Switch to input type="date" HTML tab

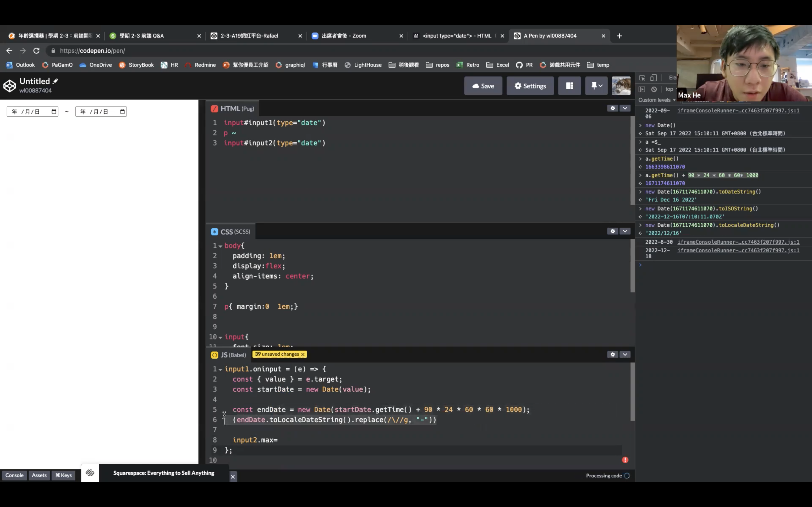pyautogui.click(x=456, y=36)
